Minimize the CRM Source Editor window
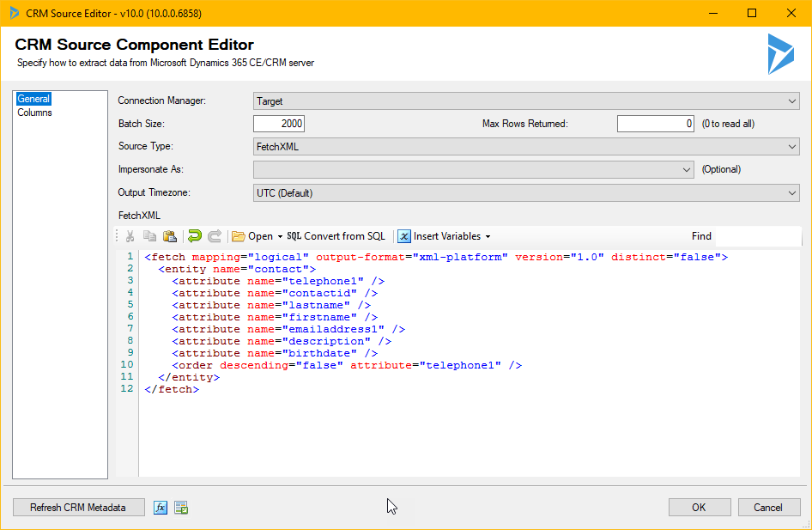Screen dimensions: 812x530 (x=713, y=13)
